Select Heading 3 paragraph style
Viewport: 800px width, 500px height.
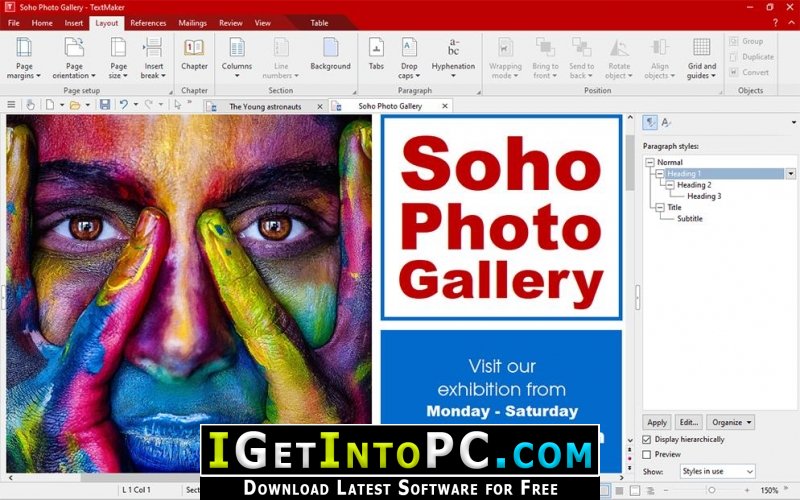pos(704,196)
